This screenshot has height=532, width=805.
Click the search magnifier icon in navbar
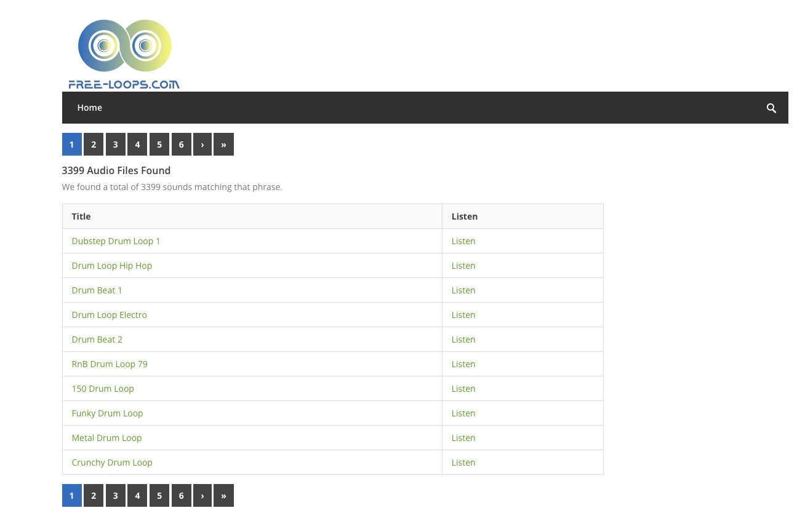771,108
